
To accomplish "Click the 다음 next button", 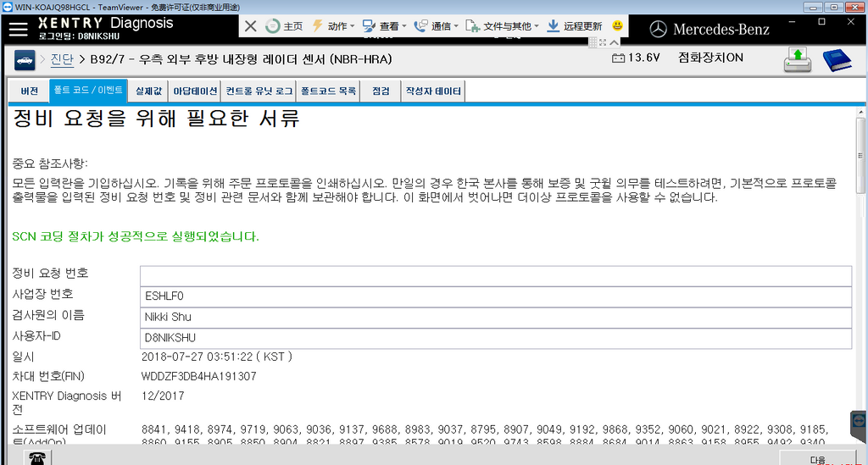I will click(818, 459).
